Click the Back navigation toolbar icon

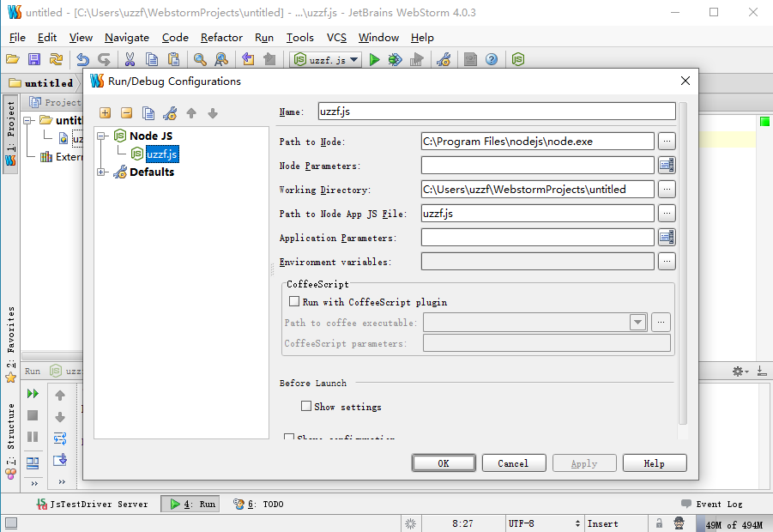(x=248, y=60)
